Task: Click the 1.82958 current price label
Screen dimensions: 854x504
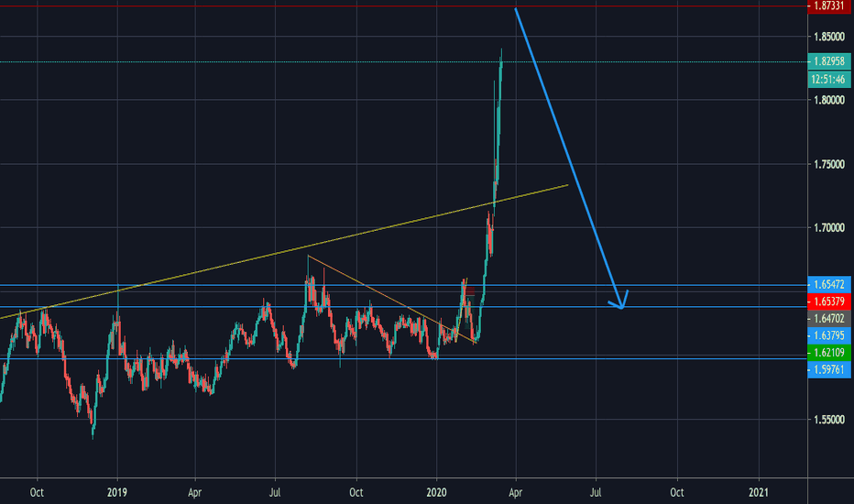Action: [829, 61]
